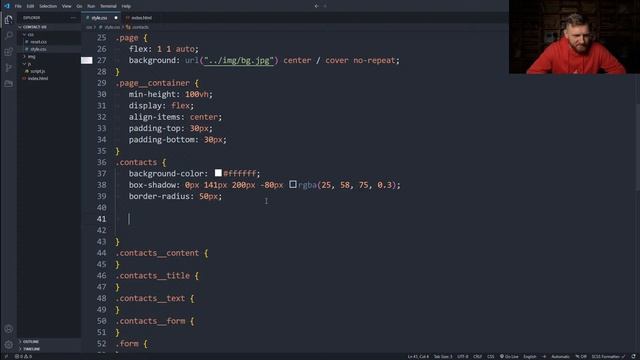Open the Edit menu
This screenshot has height=360, width=640.
30,6
